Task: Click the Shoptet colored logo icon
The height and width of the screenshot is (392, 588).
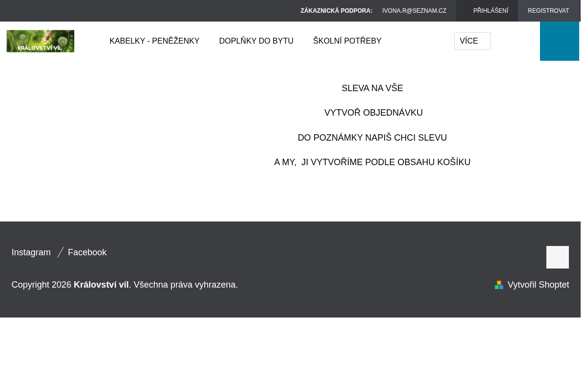Action: coord(499,285)
